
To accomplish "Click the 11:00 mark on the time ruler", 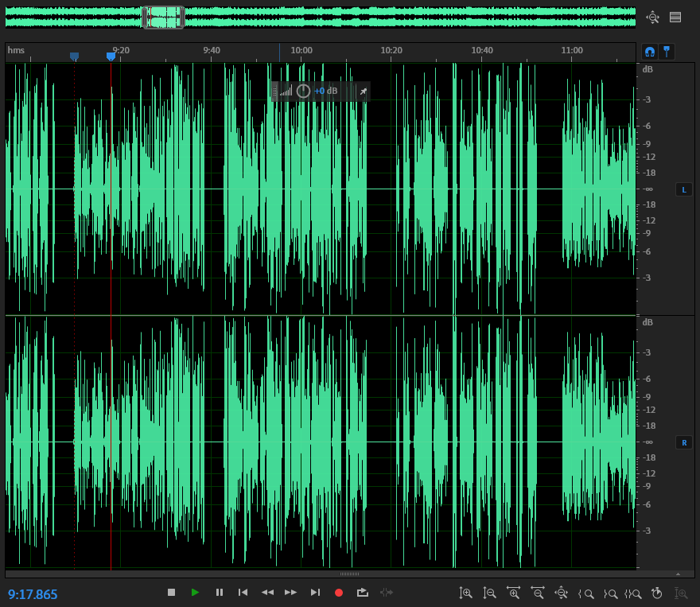I will pyautogui.click(x=572, y=50).
